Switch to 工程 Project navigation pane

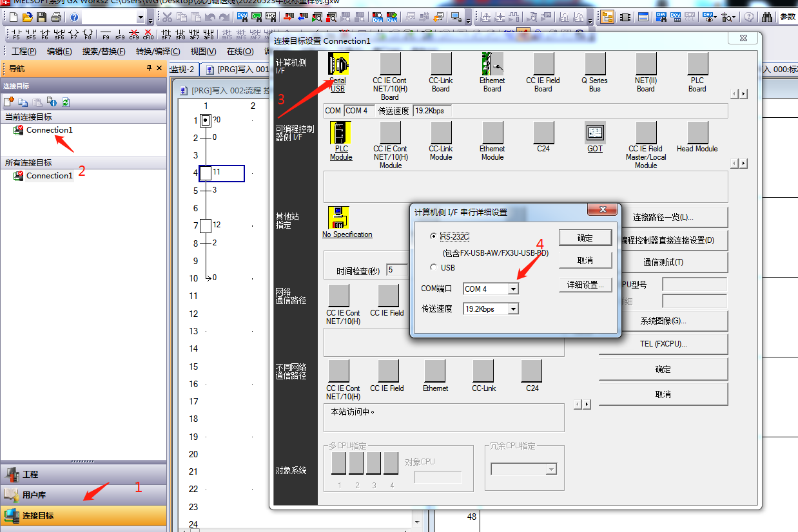(83, 474)
